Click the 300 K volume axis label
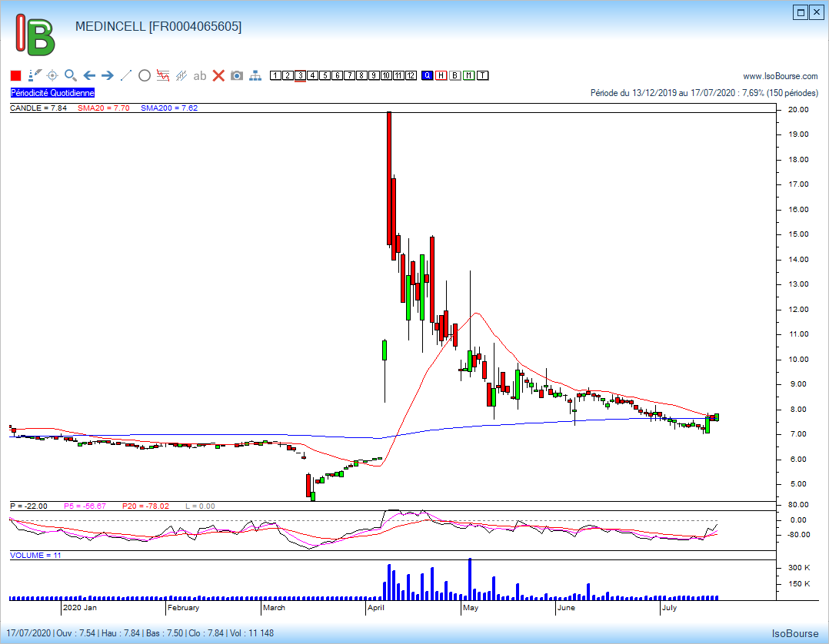829x644 pixels. pyautogui.click(x=799, y=568)
